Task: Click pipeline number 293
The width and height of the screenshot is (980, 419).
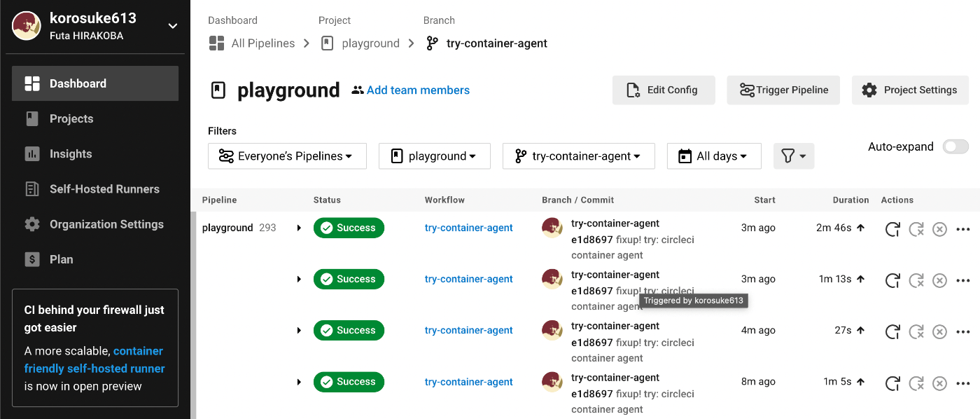Action: point(267,228)
